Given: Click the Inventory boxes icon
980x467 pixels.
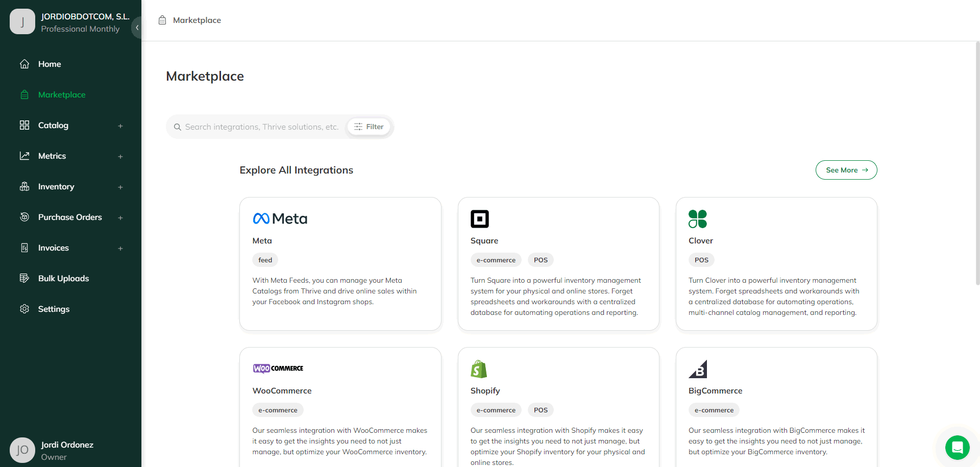Looking at the screenshot, I should 24,186.
